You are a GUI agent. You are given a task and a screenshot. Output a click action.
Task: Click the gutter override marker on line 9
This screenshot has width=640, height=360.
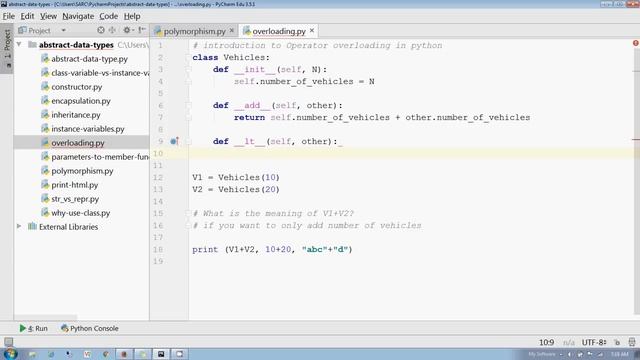coord(174,141)
